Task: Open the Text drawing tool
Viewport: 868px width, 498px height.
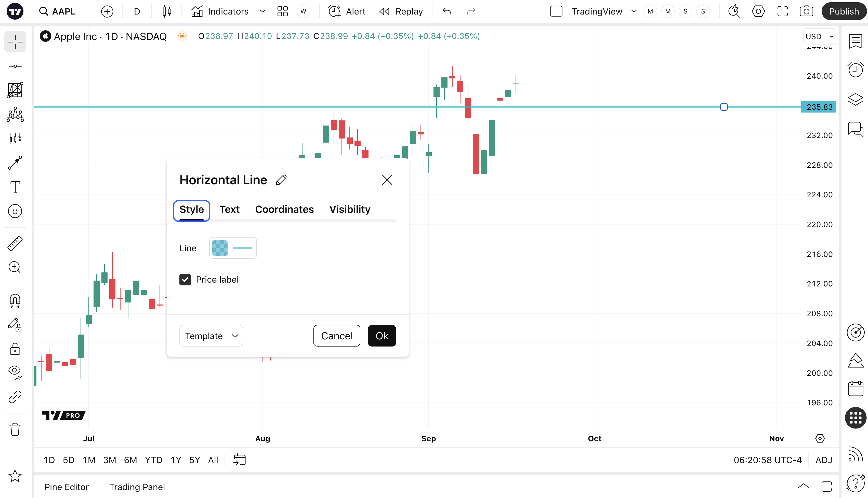Action: 15,187
